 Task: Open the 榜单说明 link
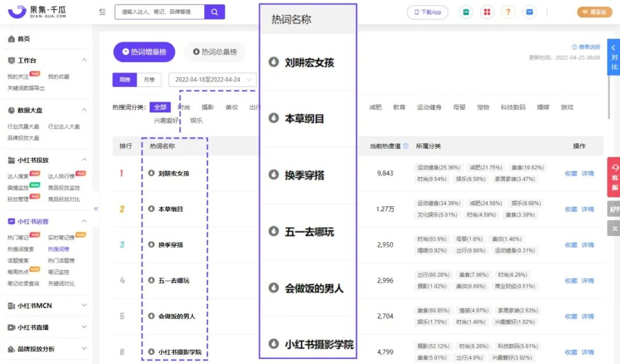pos(586,47)
